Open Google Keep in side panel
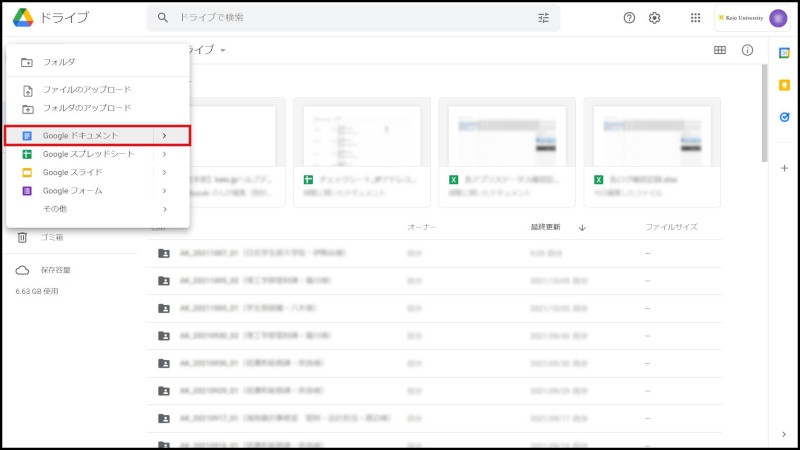 pos(785,85)
